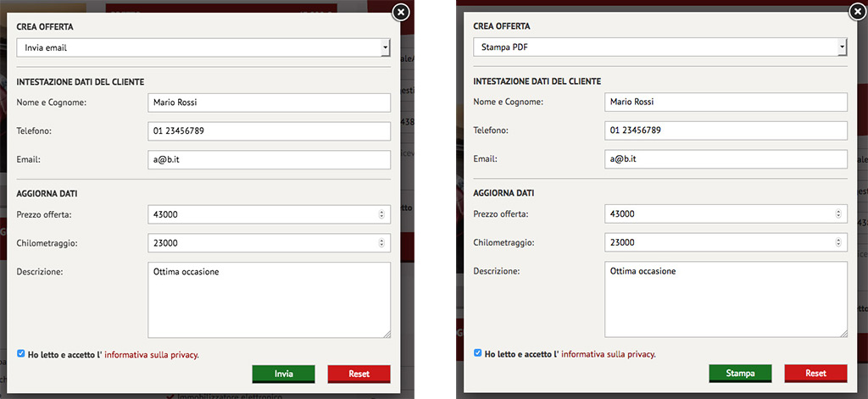868x399 pixels.
Task: Click Reset next to the Invia button
Action: 359,374
